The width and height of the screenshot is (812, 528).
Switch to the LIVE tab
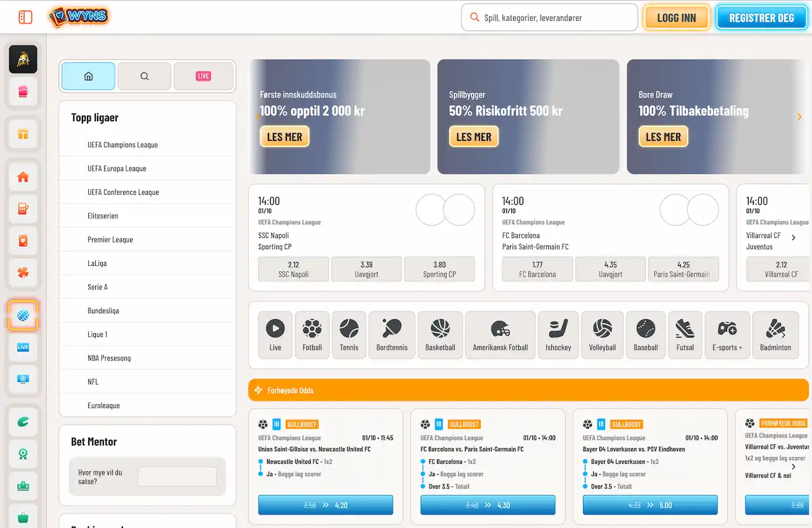coord(203,76)
